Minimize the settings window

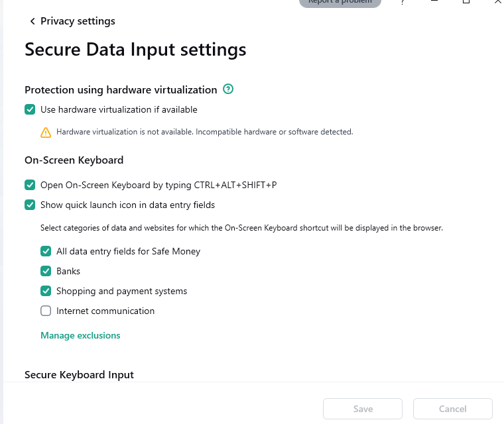pos(434,3)
